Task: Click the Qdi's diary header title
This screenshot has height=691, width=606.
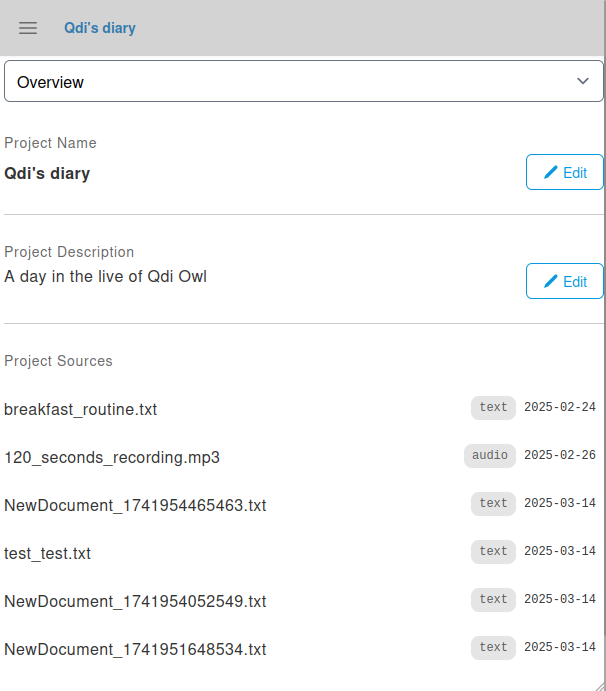Action: (x=99, y=28)
